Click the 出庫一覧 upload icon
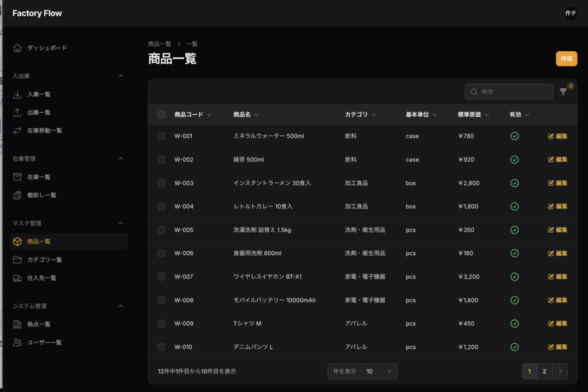Viewport: 588px width, 392px height. [x=17, y=113]
